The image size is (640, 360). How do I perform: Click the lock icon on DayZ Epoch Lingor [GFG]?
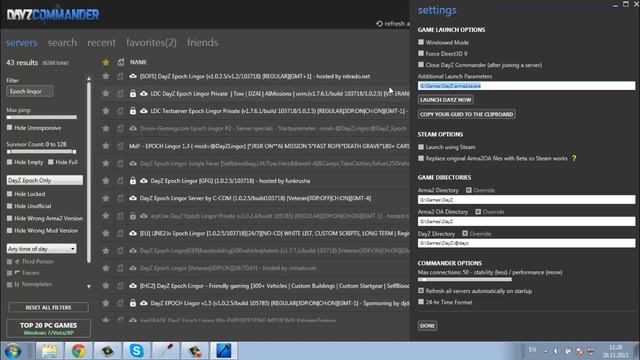[133, 180]
